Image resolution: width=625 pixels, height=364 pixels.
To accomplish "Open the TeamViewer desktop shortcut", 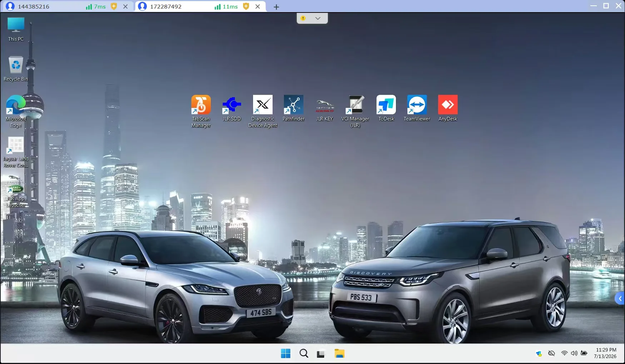I will click(x=417, y=108).
